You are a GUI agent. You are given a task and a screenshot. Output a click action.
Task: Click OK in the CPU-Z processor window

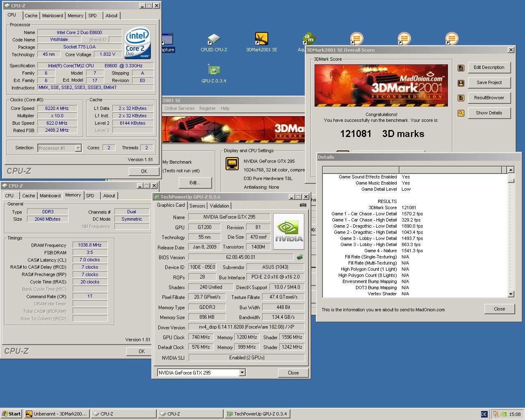(144, 171)
